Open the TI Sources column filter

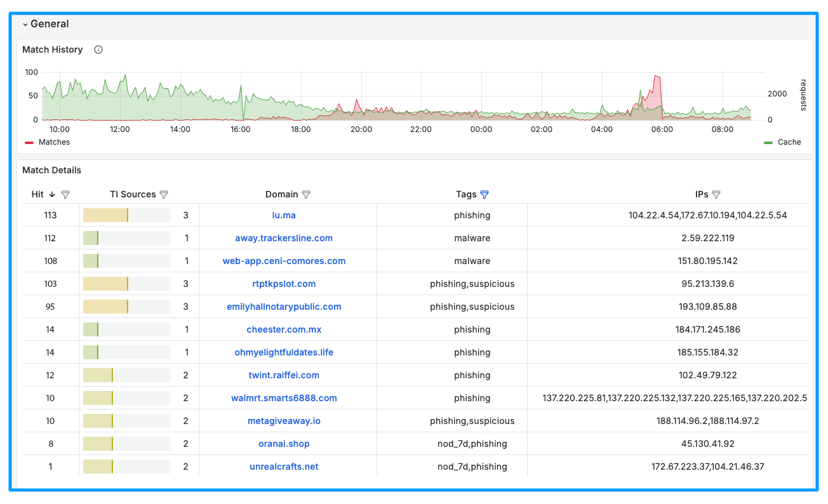[x=164, y=195]
